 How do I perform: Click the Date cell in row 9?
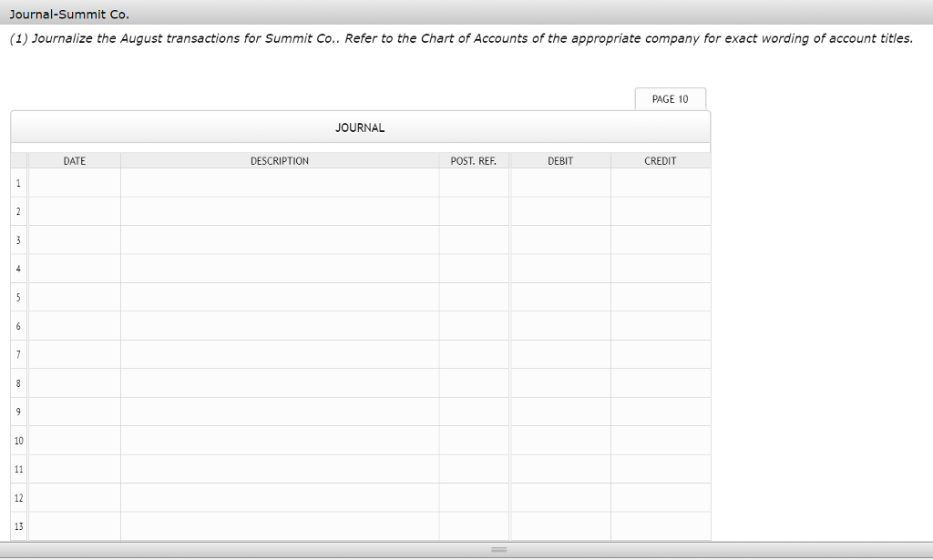click(x=75, y=412)
